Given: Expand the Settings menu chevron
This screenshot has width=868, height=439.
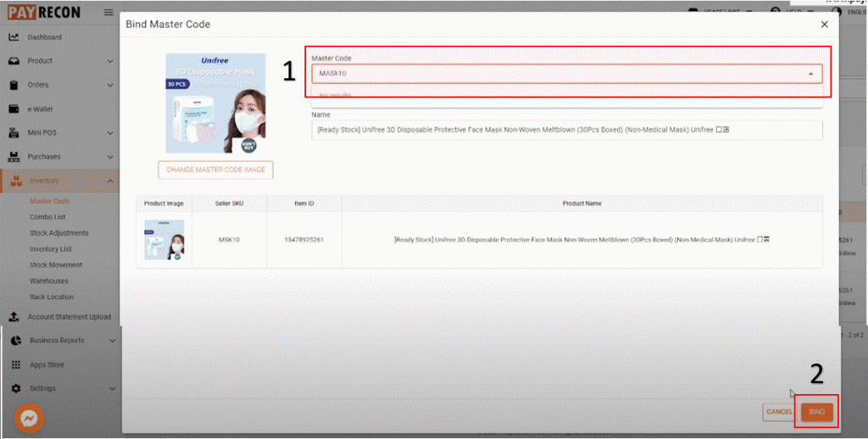Looking at the screenshot, I should [112, 389].
